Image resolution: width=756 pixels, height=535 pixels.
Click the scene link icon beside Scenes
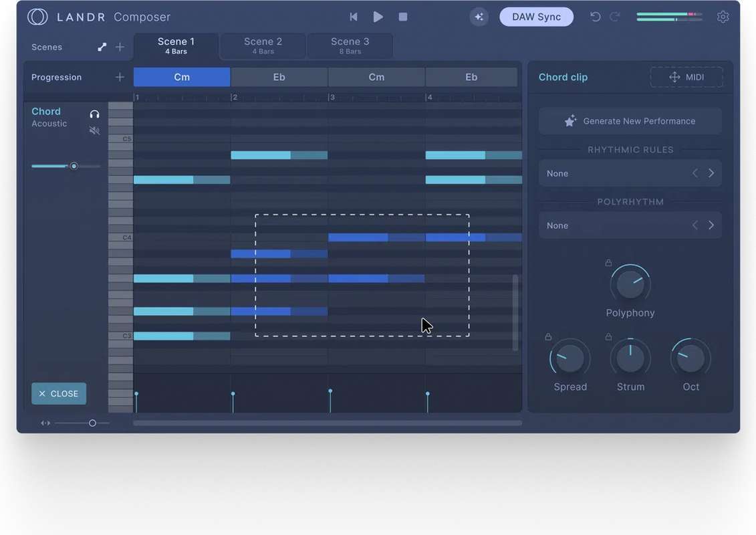click(x=102, y=47)
